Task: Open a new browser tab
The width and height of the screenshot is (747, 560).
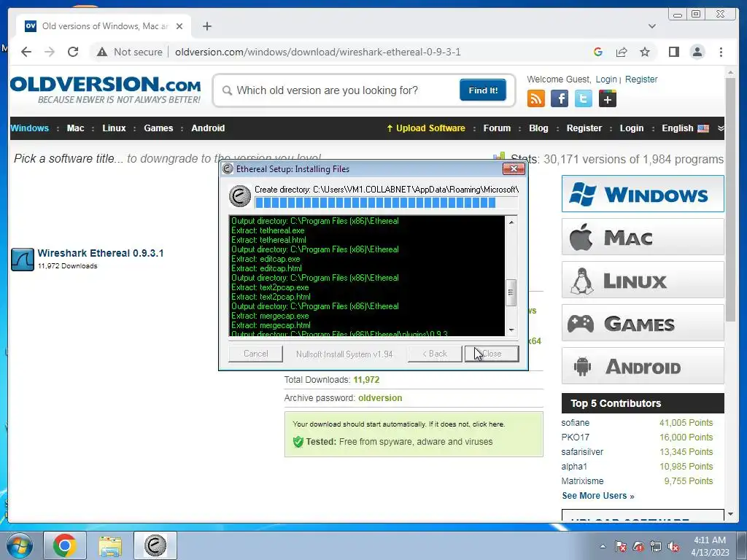Action: pyautogui.click(x=206, y=26)
